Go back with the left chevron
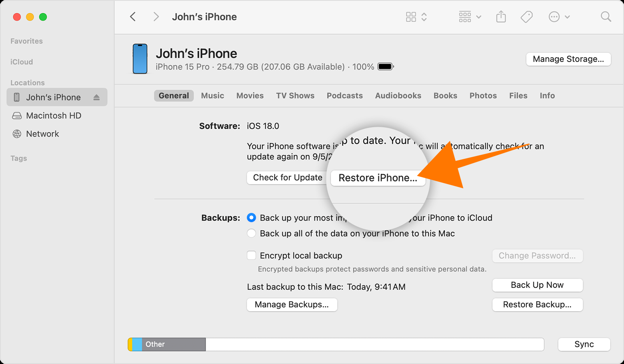Screen dimensions: 624x364 (x=133, y=17)
